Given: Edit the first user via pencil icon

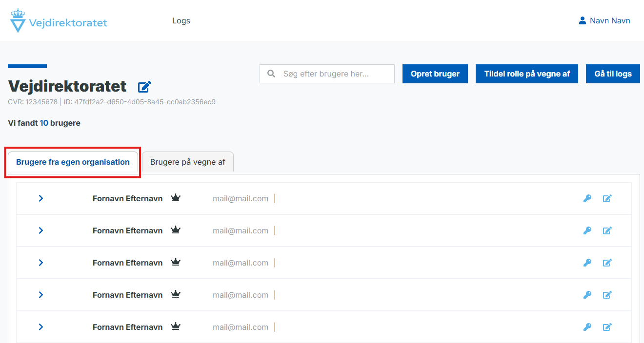Looking at the screenshot, I should 607,198.
